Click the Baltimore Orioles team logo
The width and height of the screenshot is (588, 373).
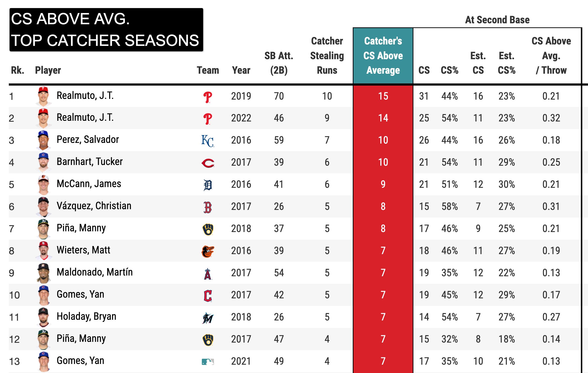(208, 252)
